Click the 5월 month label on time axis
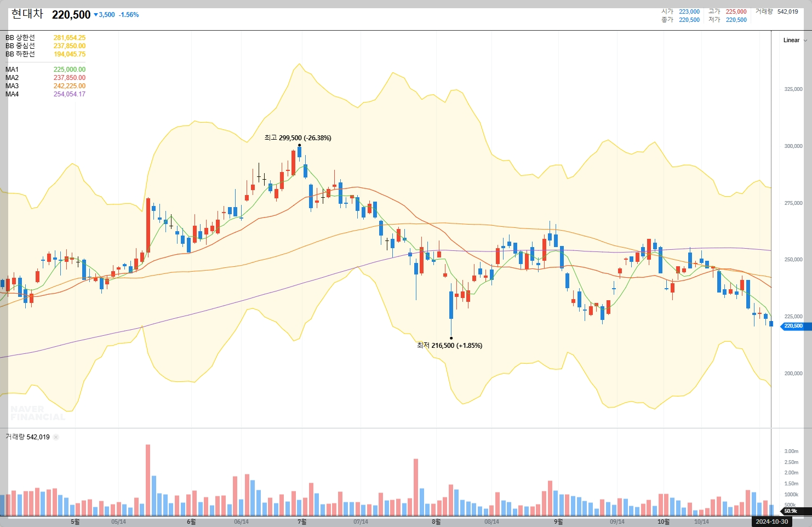The width and height of the screenshot is (812, 527). coord(75,522)
